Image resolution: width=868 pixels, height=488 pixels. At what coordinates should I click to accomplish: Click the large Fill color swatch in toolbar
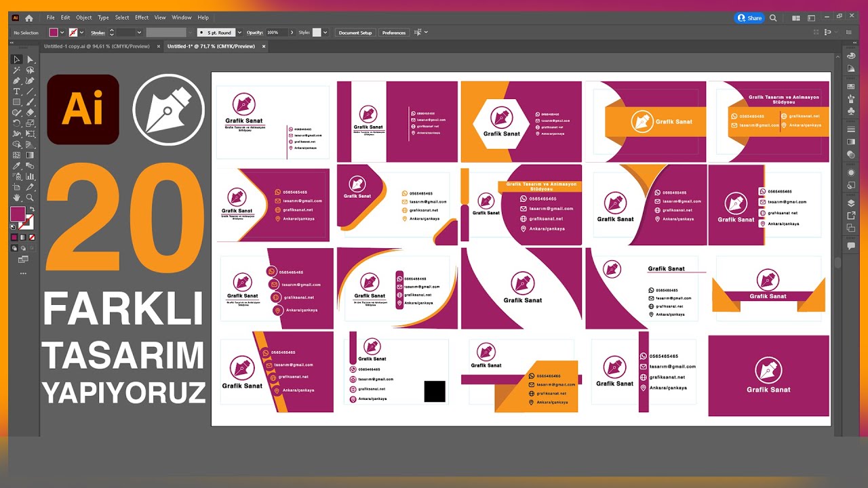(x=18, y=215)
